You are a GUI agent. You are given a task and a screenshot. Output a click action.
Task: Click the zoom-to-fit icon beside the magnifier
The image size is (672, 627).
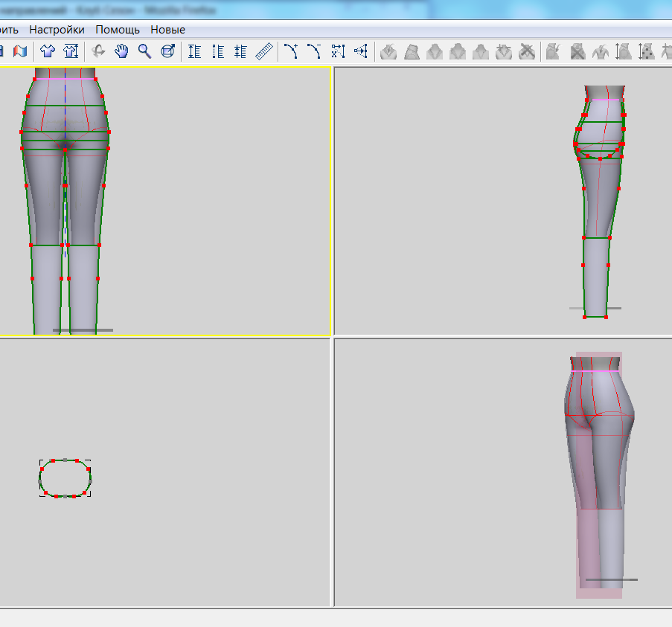(x=168, y=51)
